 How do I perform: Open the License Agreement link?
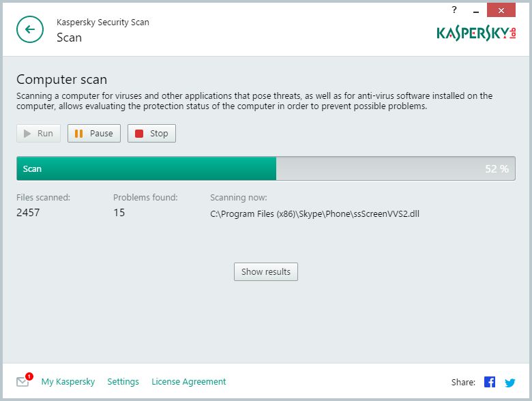[189, 382]
